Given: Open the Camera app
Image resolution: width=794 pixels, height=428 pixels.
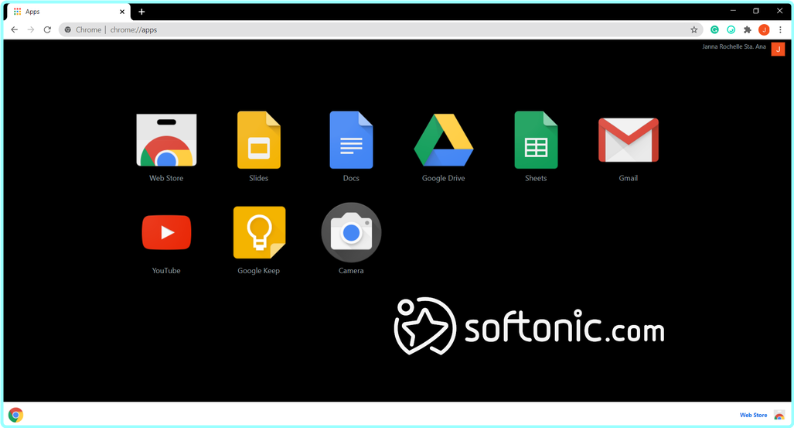Looking at the screenshot, I should pos(351,232).
